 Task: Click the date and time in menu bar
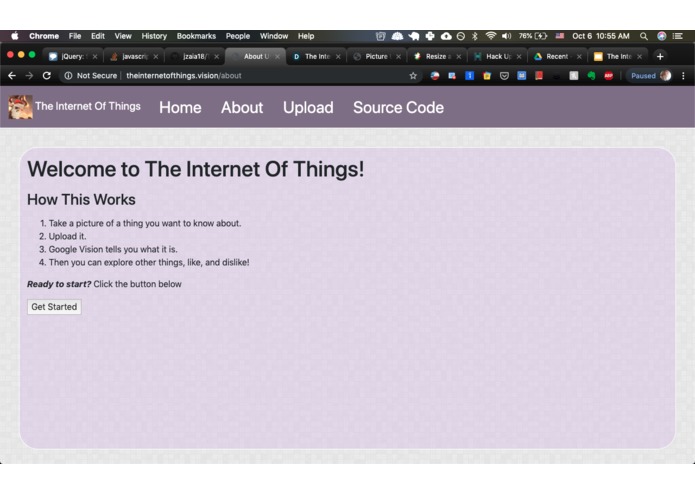point(601,36)
